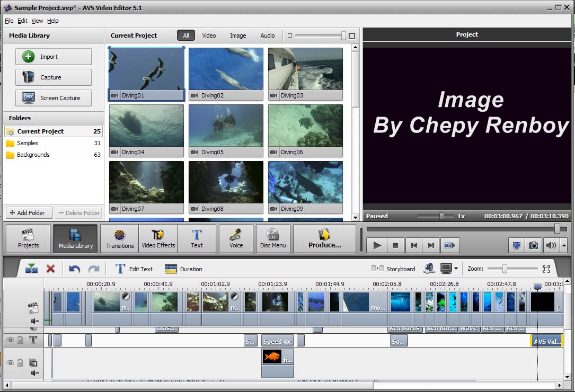This screenshot has height=392, width=575.
Task: Click the Import button
Action: click(54, 57)
